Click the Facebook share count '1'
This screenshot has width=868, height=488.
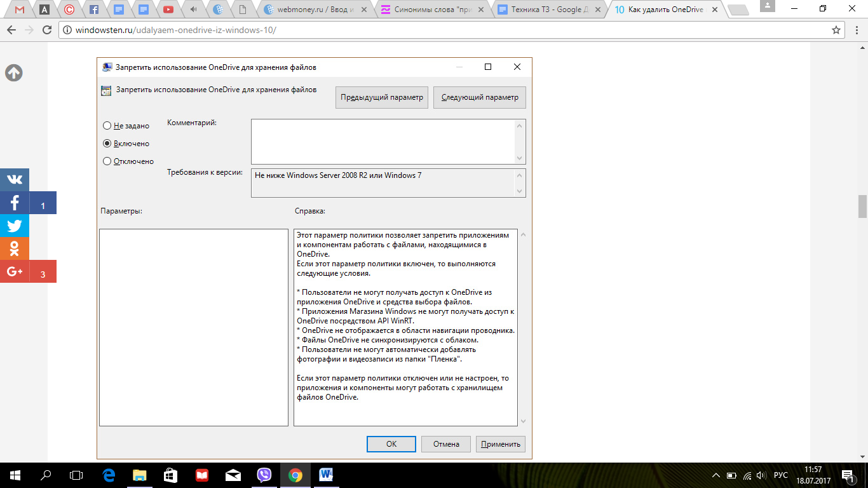pos(43,206)
